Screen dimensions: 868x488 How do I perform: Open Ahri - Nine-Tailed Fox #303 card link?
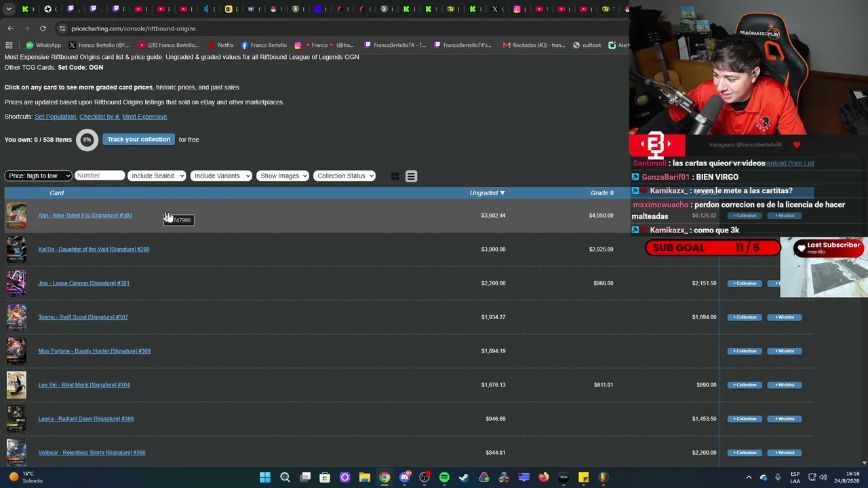pyautogui.click(x=85, y=216)
